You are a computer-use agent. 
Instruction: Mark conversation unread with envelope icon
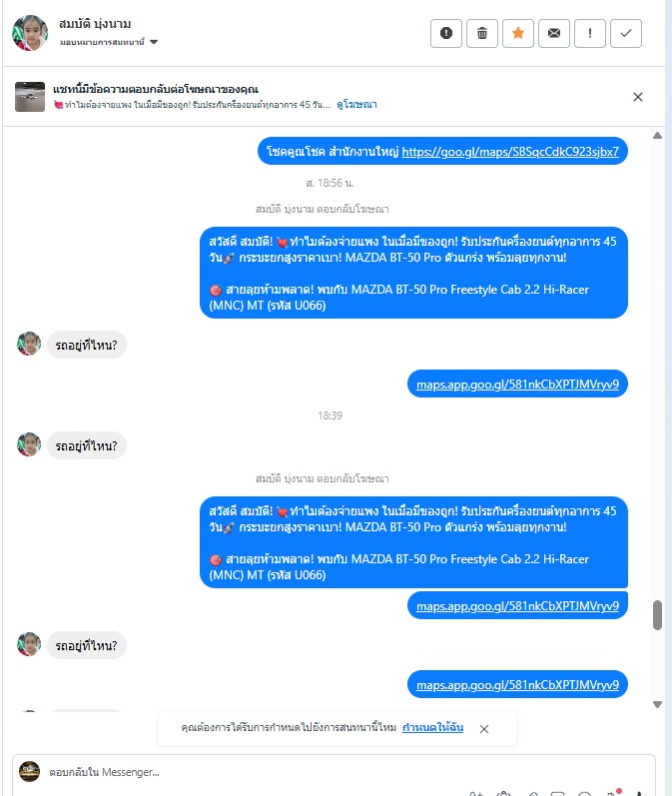[554, 34]
